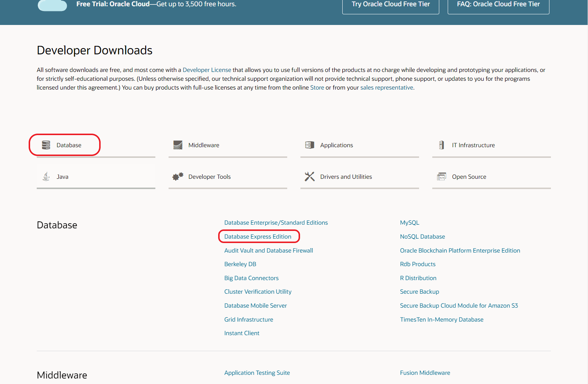Click the cloud icon in the banner

tap(52, 5)
